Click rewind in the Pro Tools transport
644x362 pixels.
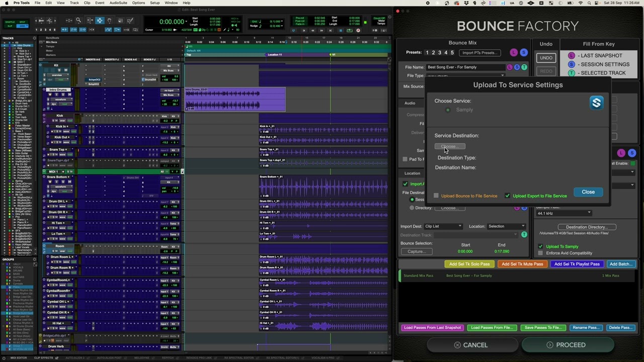point(313,30)
